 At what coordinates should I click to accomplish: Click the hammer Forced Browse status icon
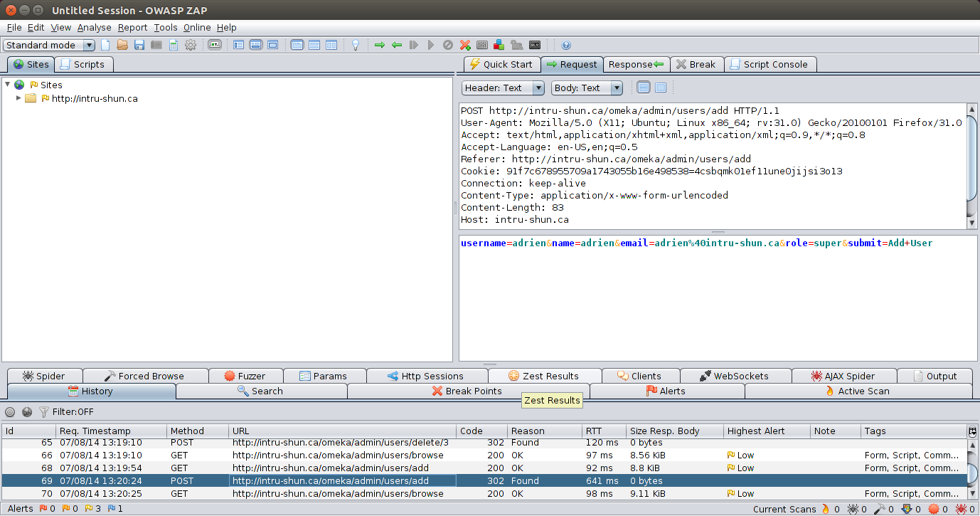879,509
